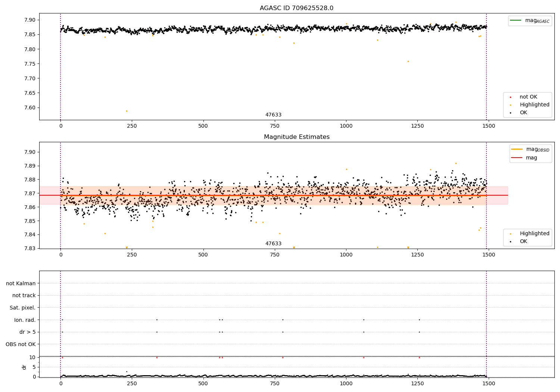Click the 500 x-tick under the bottom plot
Viewport: 560px width, 392px height.
pos(203,383)
